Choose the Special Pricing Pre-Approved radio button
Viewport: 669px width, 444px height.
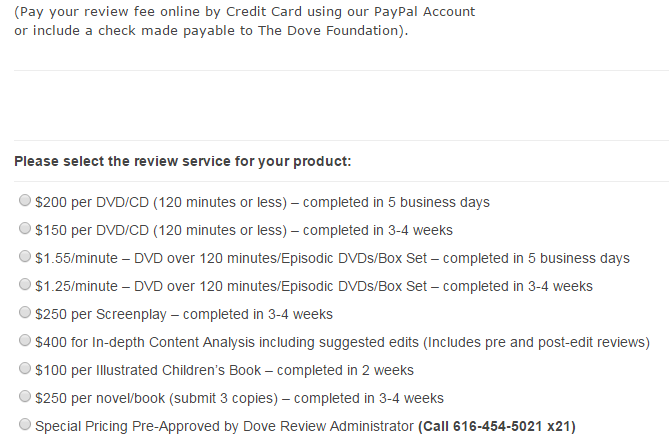(25, 424)
